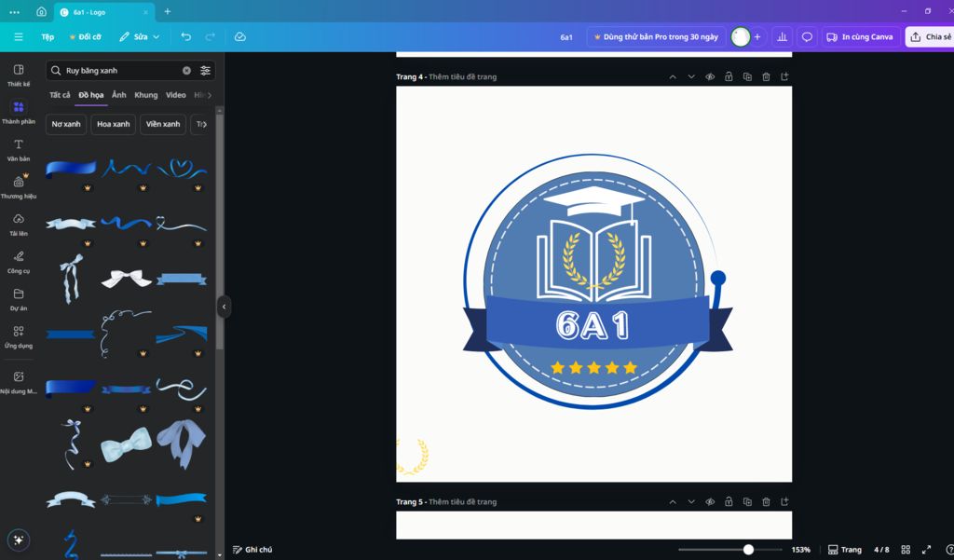
Task: Show more category tabs with arrow
Action: (210, 95)
